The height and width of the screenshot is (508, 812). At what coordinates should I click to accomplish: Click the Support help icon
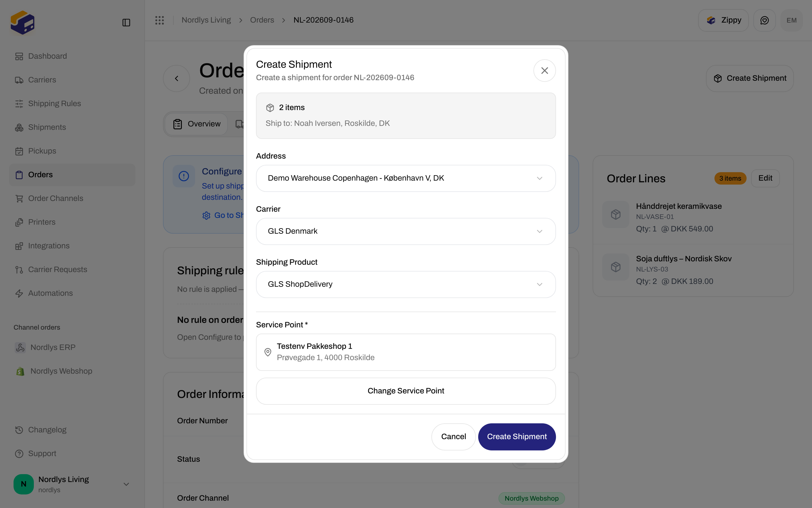[19, 454]
